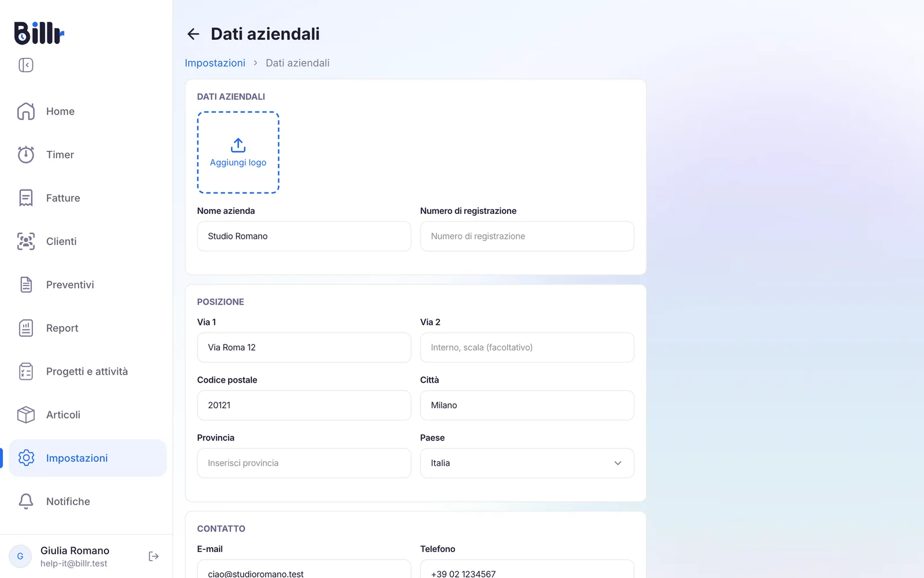The height and width of the screenshot is (578, 924).
Task: Click the Via 2 input field
Action: (x=527, y=347)
